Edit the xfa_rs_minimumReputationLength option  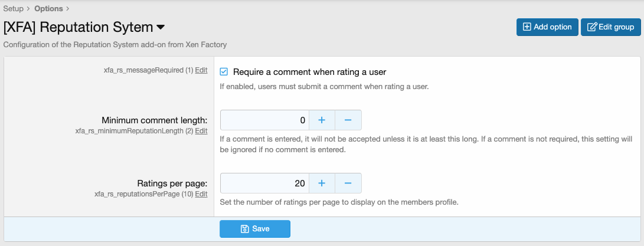pos(201,131)
